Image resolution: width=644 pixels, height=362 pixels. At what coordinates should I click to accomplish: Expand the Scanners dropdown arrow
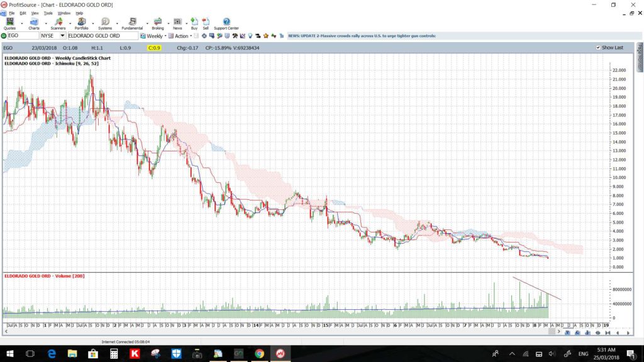(70, 23)
